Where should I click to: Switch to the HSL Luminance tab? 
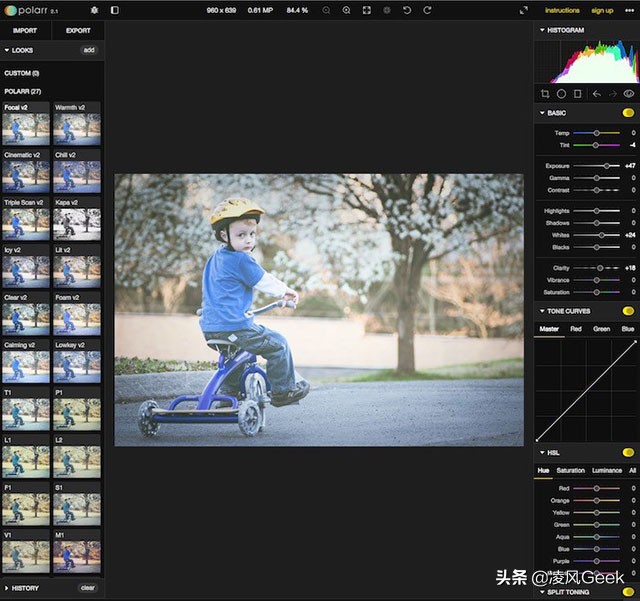click(607, 470)
